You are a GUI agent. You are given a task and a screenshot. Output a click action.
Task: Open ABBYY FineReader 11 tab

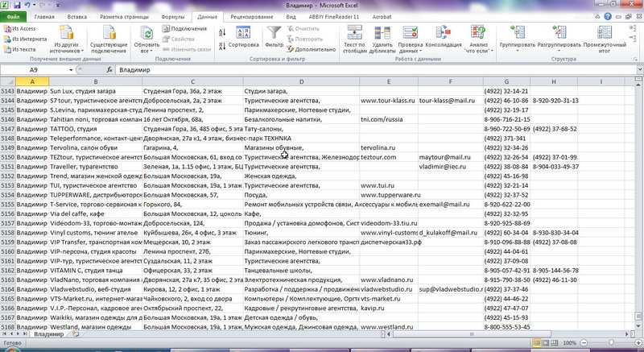coord(334,17)
